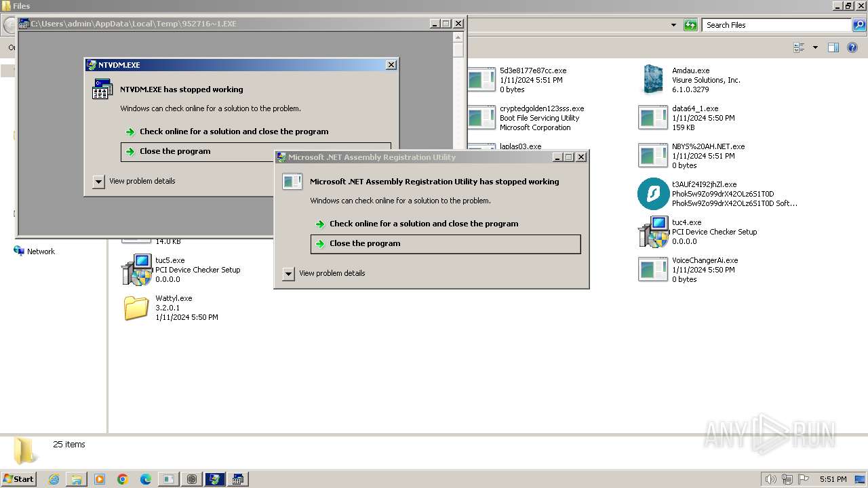The image size is (868, 488).
Task: Select tuc4.exe installer icon
Action: pos(653,232)
